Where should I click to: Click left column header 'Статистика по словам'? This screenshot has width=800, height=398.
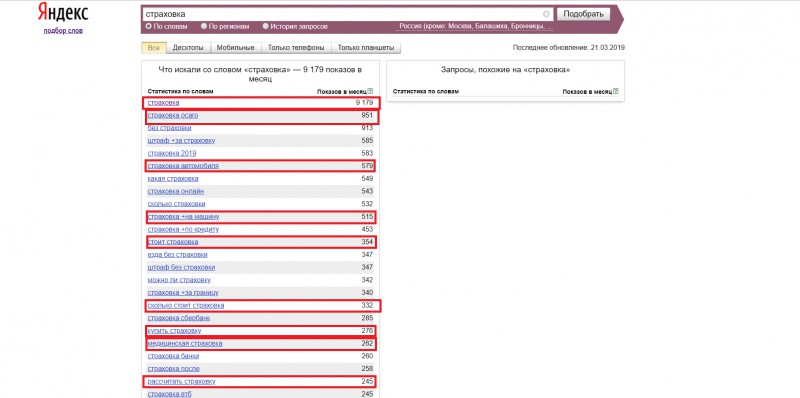(180, 91)
